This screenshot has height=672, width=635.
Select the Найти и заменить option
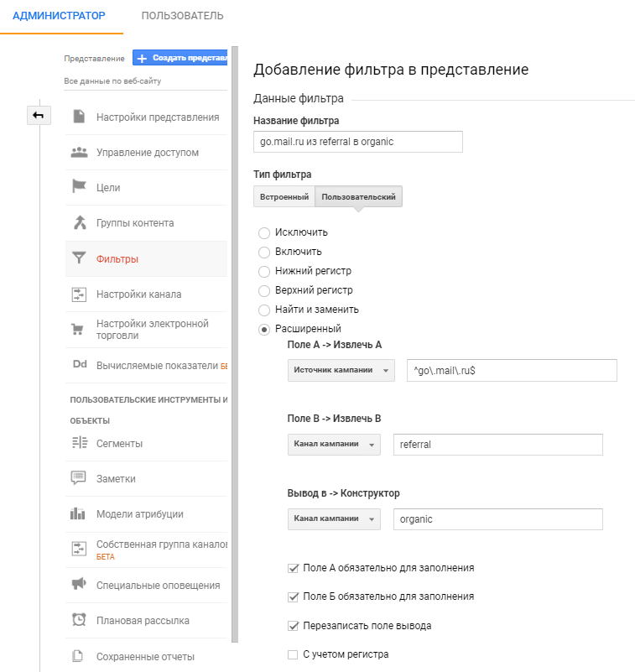pos(264,310)
